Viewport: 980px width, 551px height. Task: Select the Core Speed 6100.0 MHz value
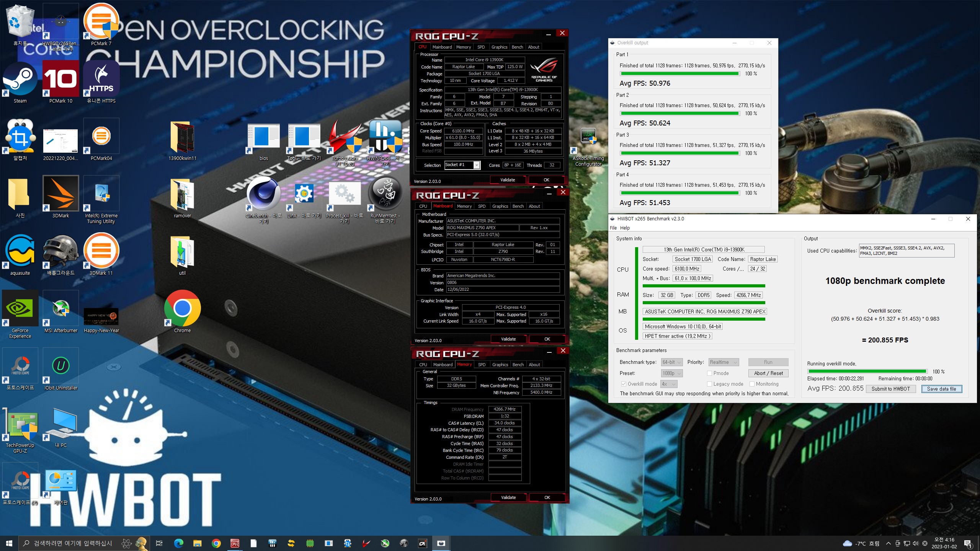point(463,131)
